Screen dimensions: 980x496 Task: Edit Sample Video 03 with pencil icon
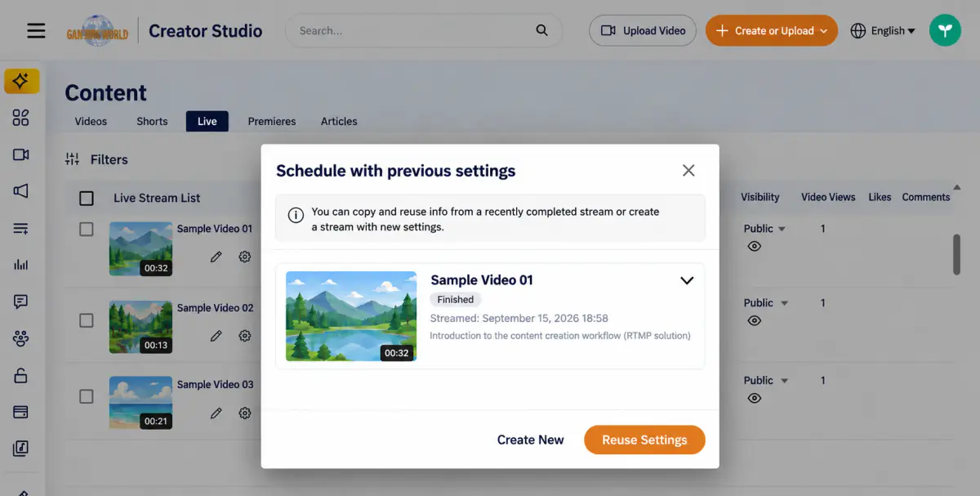click(216, 413)
